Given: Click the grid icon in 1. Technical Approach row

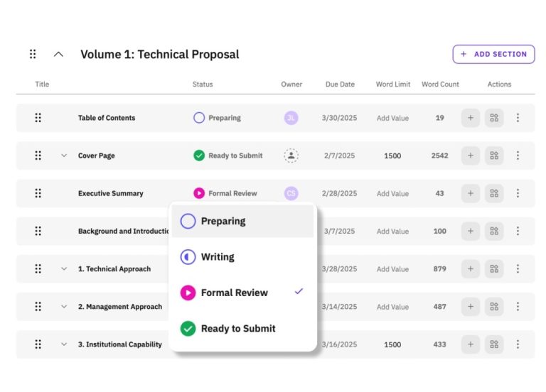Looking at the screenshot, I should coord(494,269).
